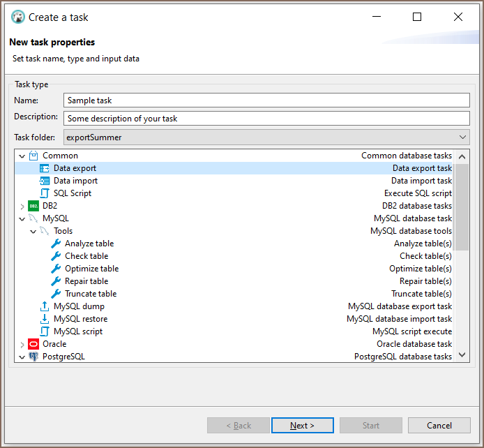
Task: Click the Data import icon
Action: click(x=45, y=181)
